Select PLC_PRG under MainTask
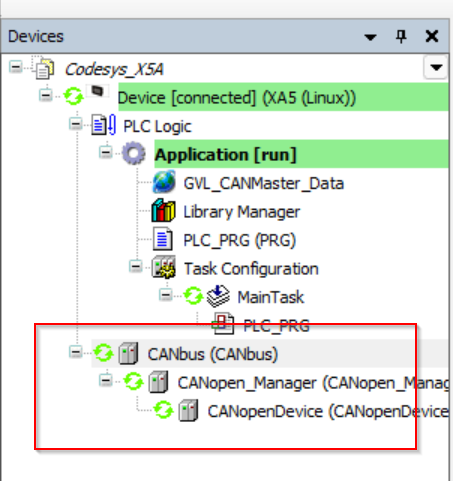 point(277,325)
